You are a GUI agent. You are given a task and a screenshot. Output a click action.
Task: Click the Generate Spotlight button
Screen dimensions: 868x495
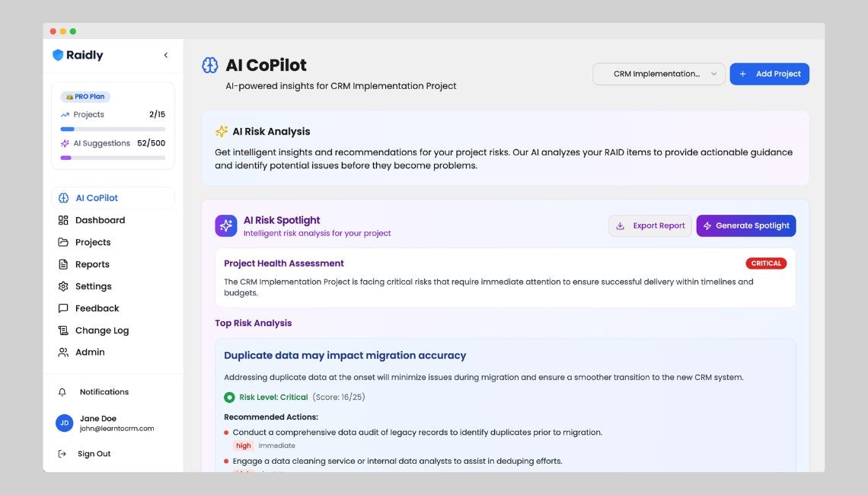point(745,225)
